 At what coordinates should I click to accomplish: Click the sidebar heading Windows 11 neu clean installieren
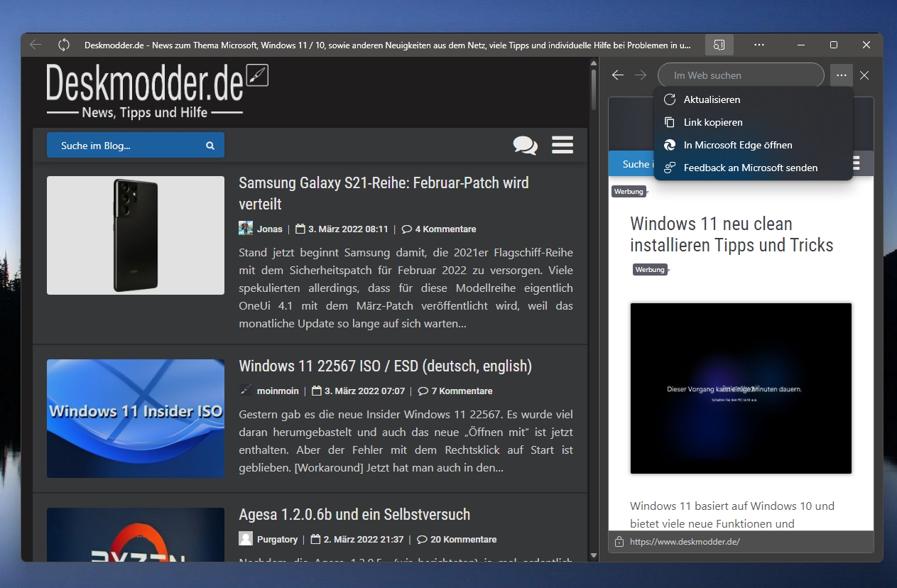pyautogui.click(x=732, y=234)
